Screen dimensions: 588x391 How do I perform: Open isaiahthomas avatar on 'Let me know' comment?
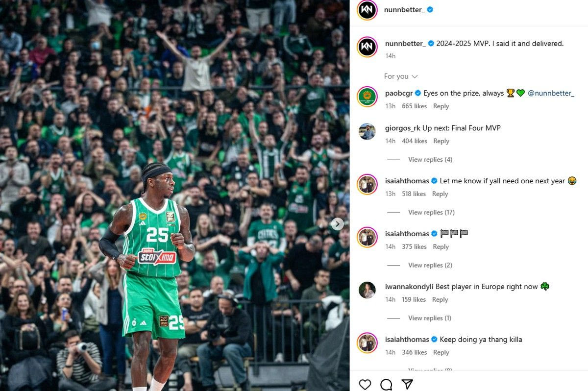(x=367, y=184)
